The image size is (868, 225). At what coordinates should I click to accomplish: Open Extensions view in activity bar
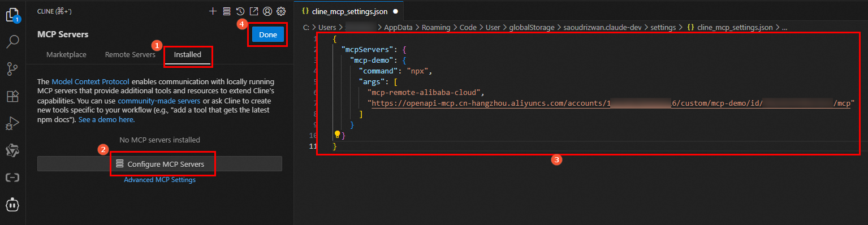point(12,96)
